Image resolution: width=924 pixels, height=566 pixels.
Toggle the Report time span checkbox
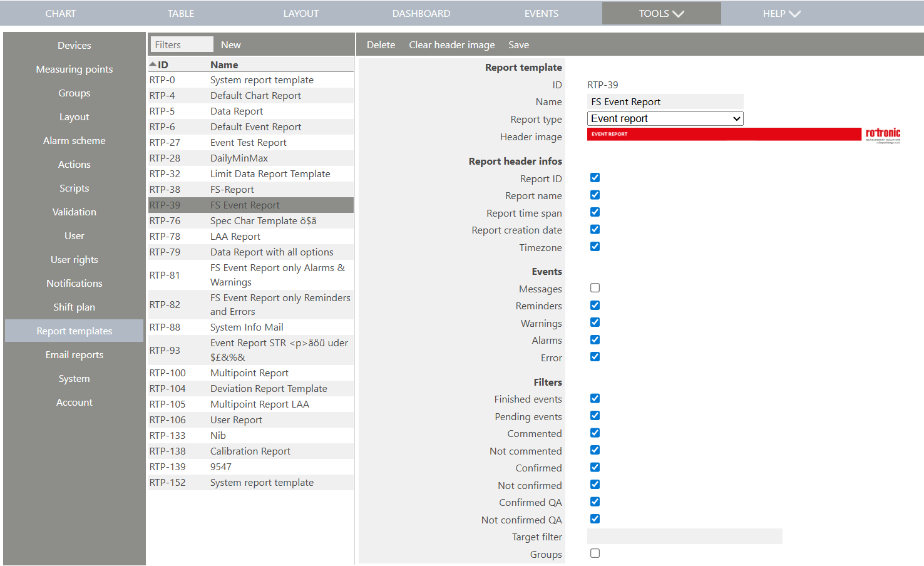(x=595, y=212)
